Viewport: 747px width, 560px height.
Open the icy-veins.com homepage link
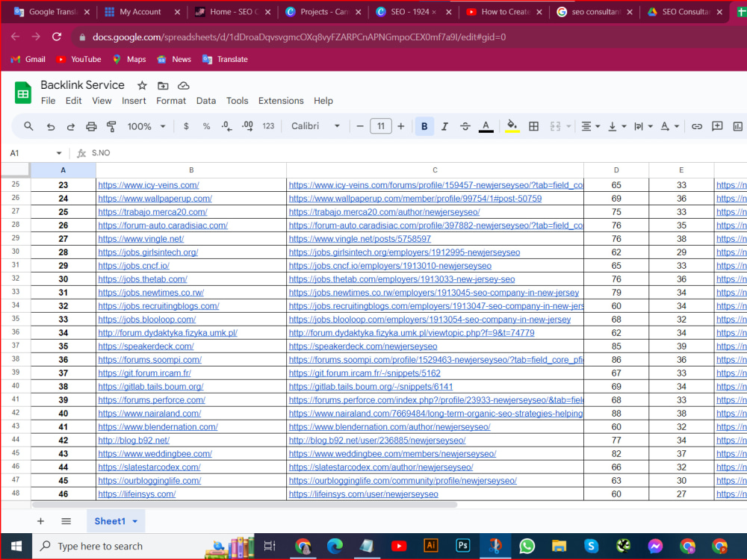tap(149, 185)
